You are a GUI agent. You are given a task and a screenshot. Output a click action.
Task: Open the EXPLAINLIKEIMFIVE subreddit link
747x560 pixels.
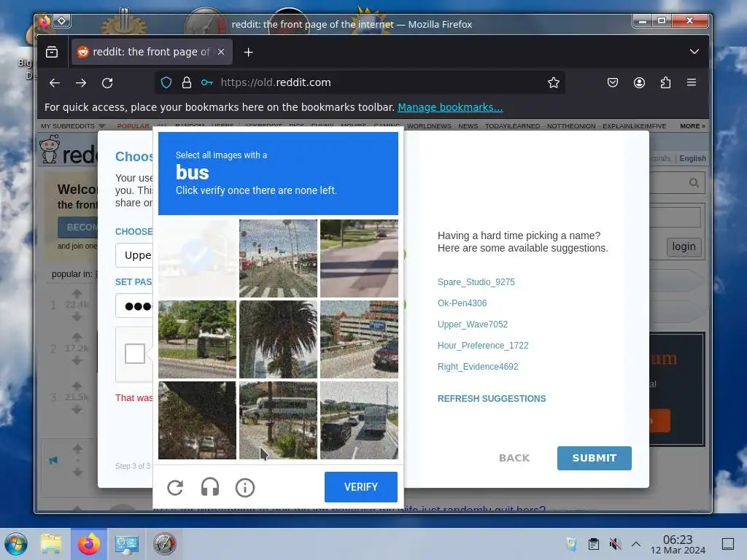634,126
